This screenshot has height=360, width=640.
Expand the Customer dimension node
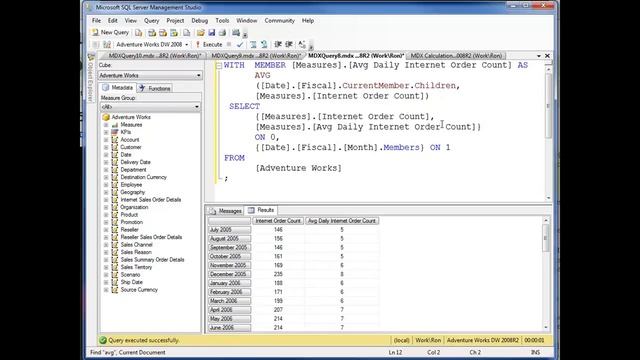click(106, 147)
